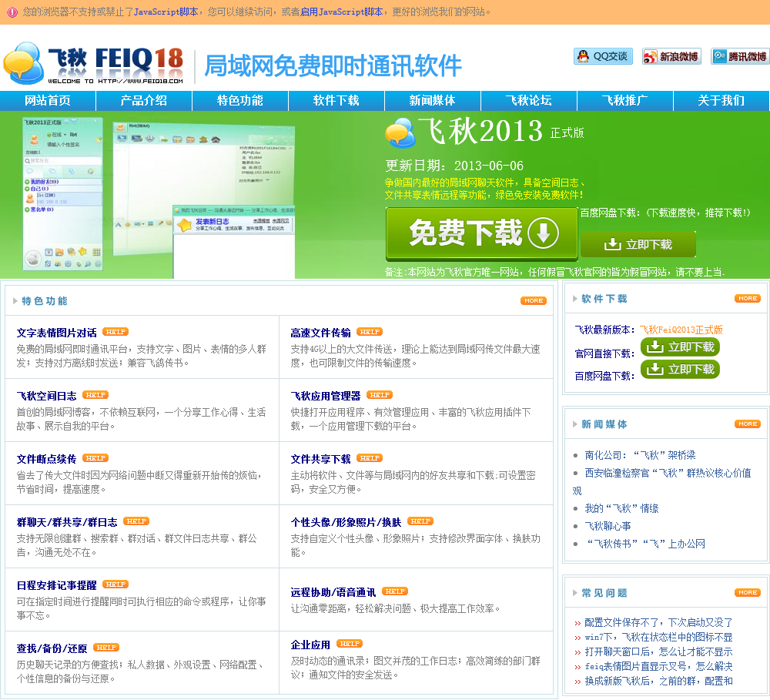Open news item "飞秋传书""飞"上办公网

point(644,544)
